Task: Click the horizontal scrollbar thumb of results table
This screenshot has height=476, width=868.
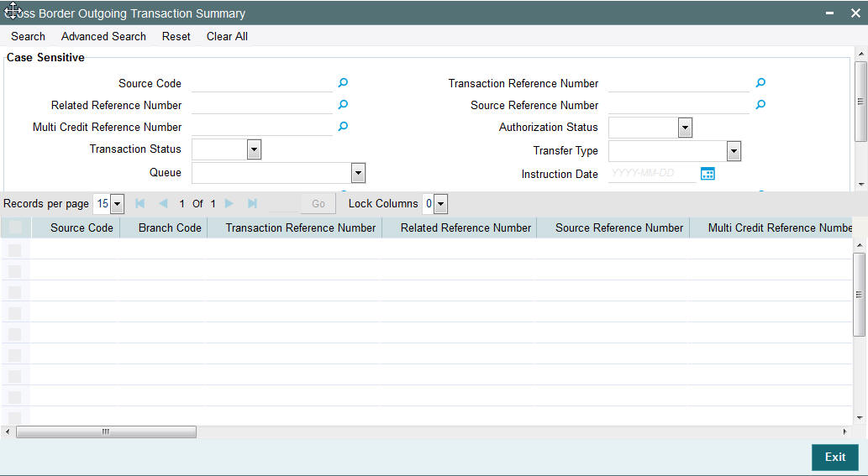Action: pos(106,432)
